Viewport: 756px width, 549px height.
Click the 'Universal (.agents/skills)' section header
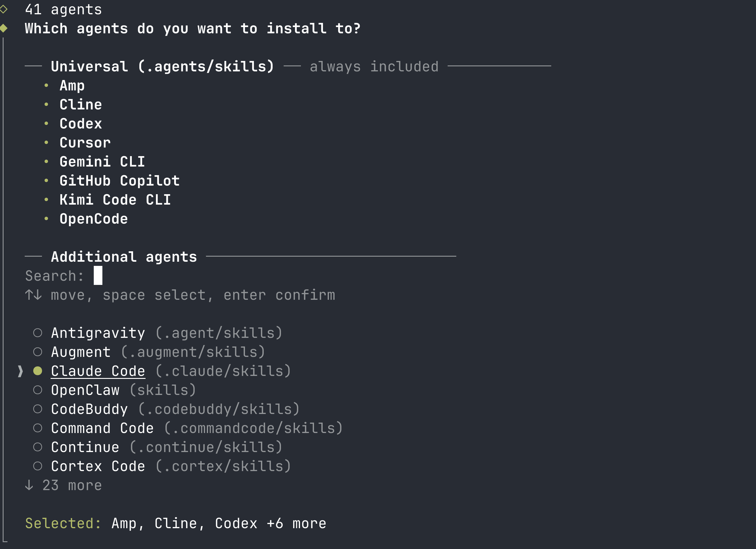click(162, 66)
